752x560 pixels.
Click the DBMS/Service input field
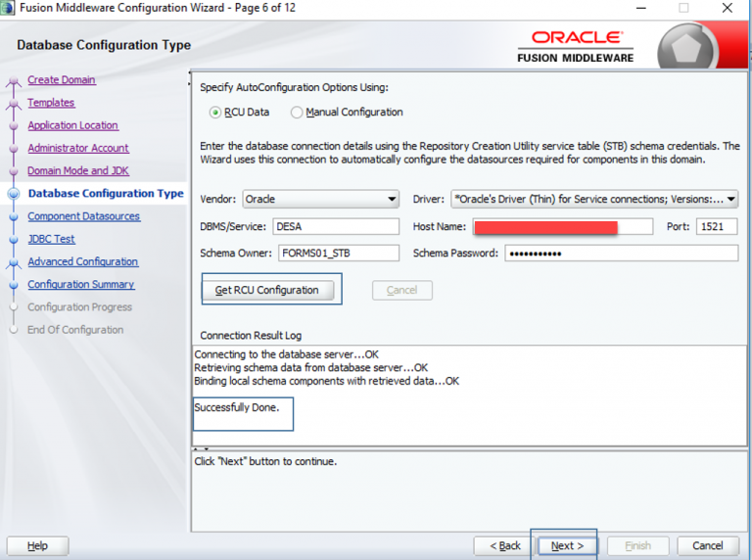pyautogui.click(x=336, y=226)
